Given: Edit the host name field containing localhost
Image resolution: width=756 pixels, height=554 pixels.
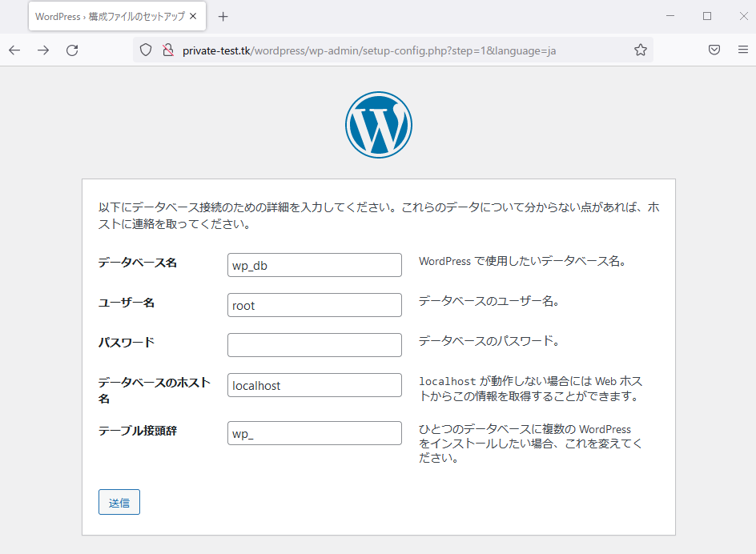Looking at the screenshot, I should 315,385.
